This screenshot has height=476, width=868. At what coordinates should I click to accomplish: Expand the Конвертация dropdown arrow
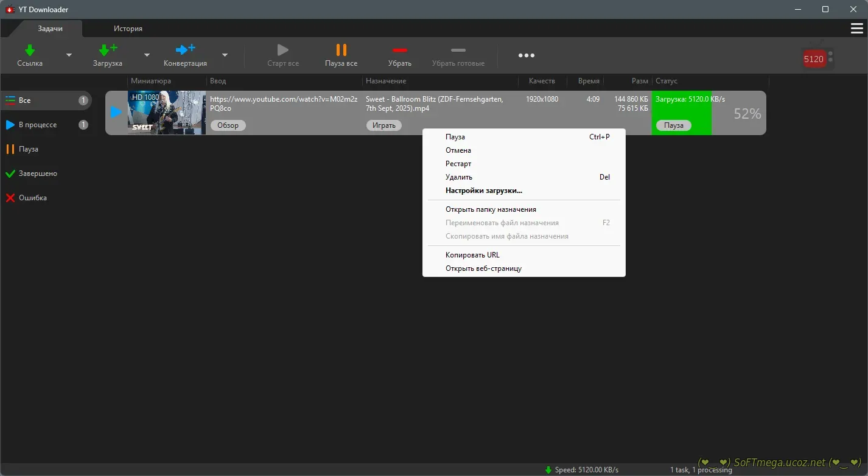225,55
